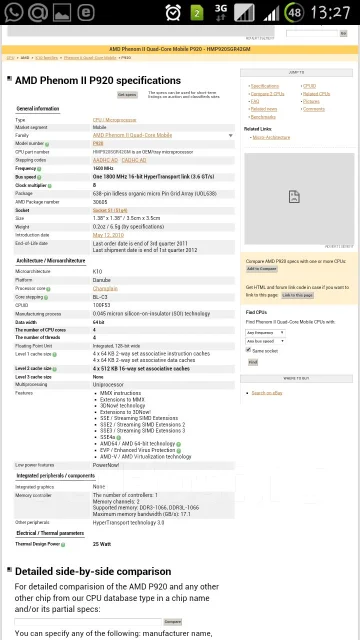Click the Link to this page button
Screen dimensions: 360x640
pos(298,295)
